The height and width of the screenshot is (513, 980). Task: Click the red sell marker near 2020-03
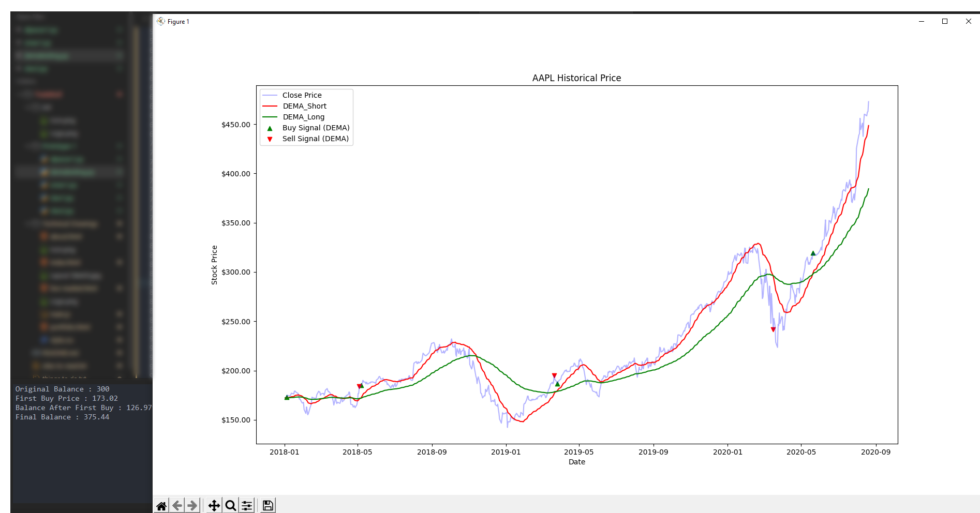[774, 328]
